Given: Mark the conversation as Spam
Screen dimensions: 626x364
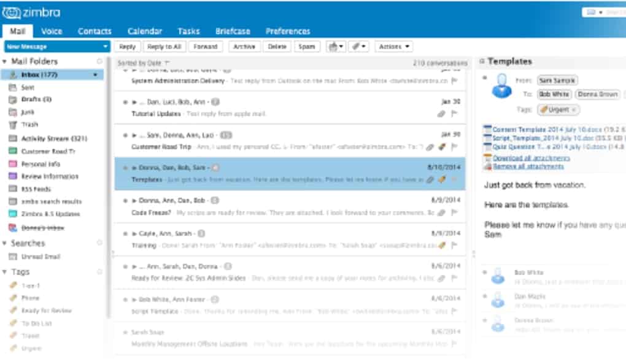Looking at the screenshot, I should pos(307,47).
